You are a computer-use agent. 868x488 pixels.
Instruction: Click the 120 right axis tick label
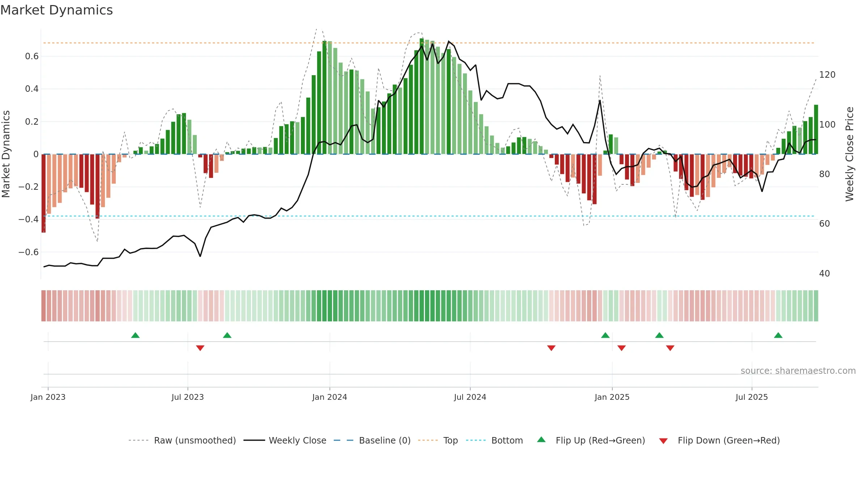[x=827, y=75]
